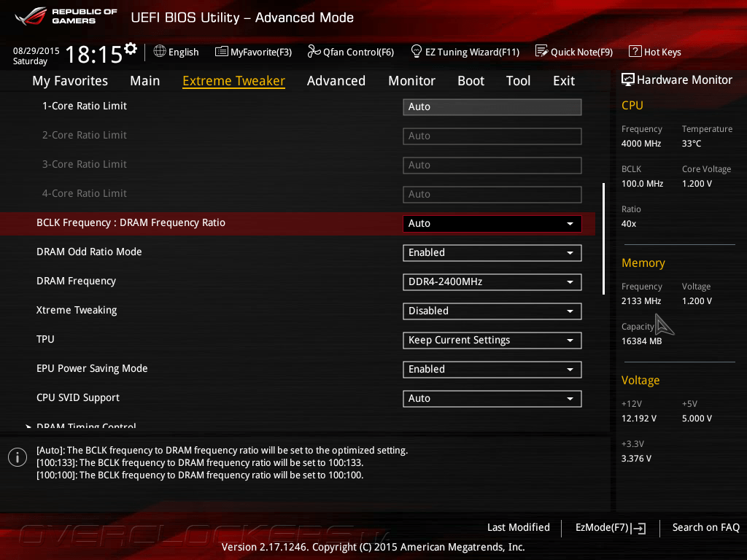Screen dimensions: 747x560
Task: Open TPU Keep Current Settings dropdown
Action: point(492,341)
